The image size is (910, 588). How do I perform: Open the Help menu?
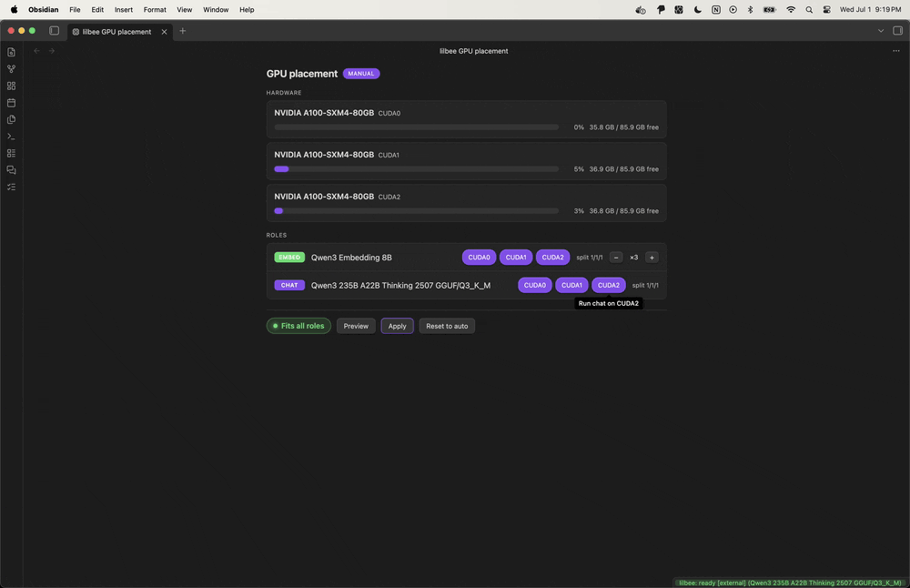[x=247, y=9]
